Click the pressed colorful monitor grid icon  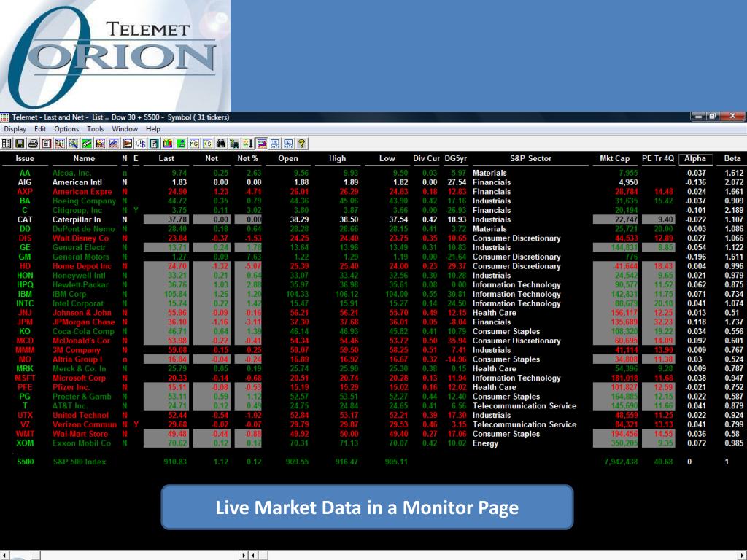click(262, 144)
